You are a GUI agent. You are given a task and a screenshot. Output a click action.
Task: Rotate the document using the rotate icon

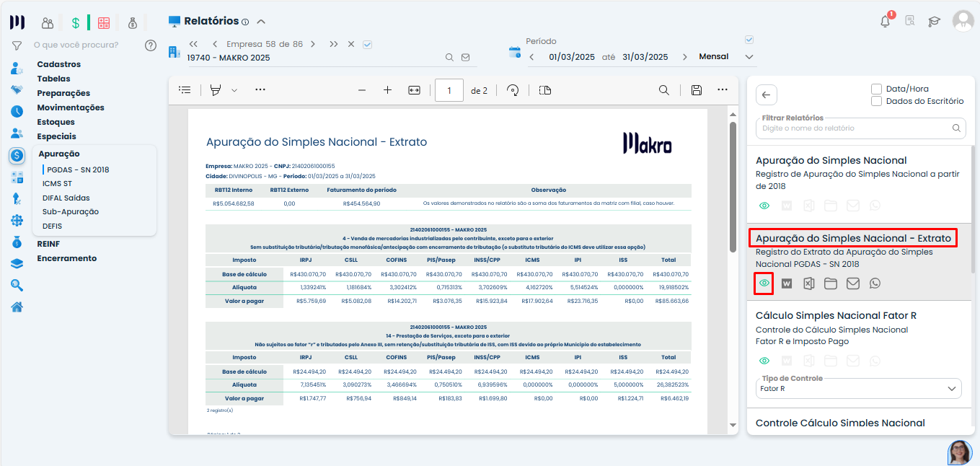(513, 90)
